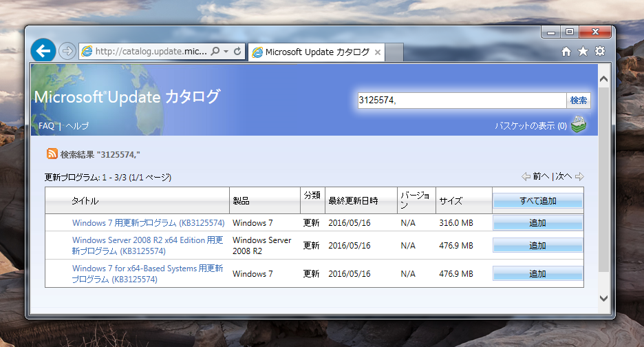Sort by the 分類 column header
644x347 pixels.
click(x=312, y=196)
